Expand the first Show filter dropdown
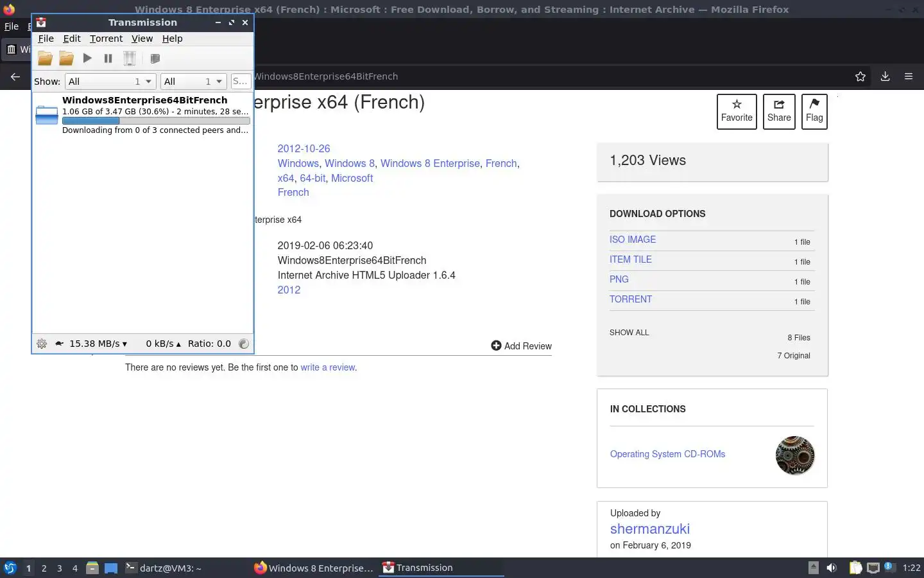The width and height of the screenshot is (924, 578). [110, 82]
